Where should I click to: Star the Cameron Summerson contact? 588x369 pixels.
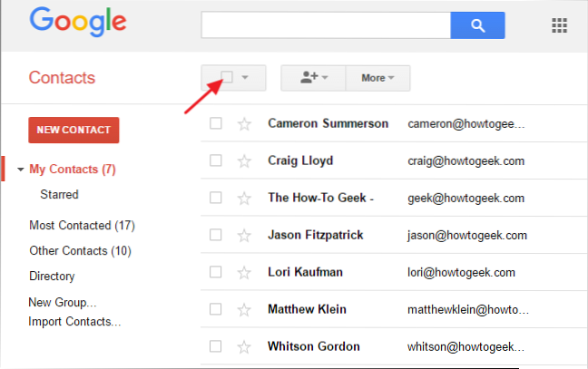coord(243,124)
